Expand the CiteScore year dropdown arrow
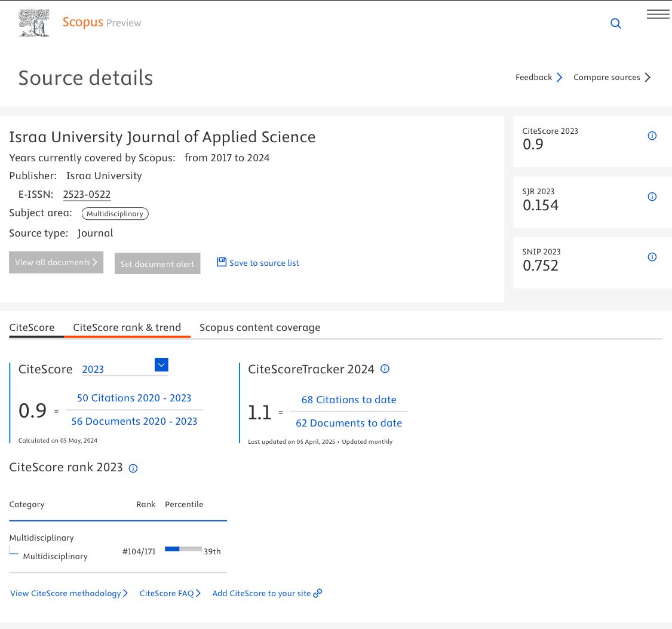Viewport: 672px width, 629px height. coord(161,364)
